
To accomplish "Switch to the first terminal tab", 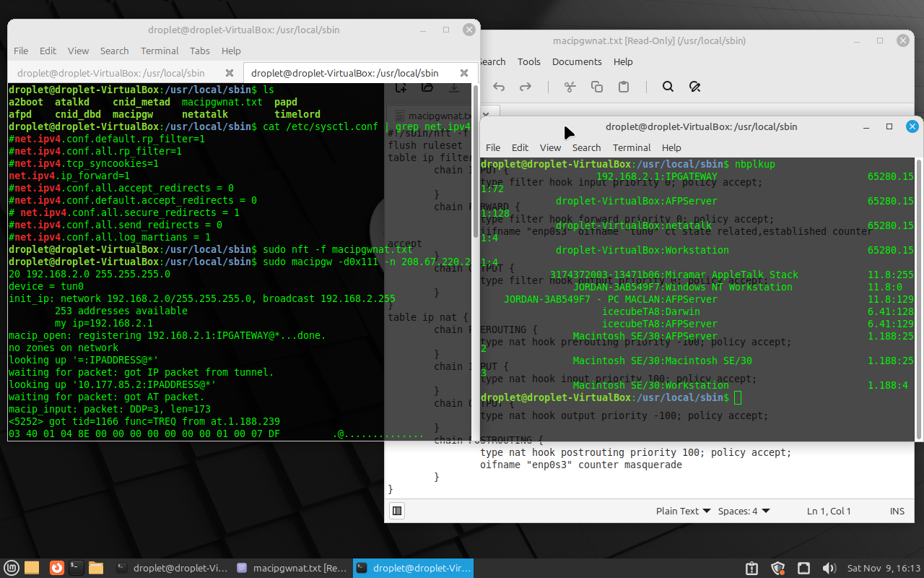I will click(x=111, y=73).
